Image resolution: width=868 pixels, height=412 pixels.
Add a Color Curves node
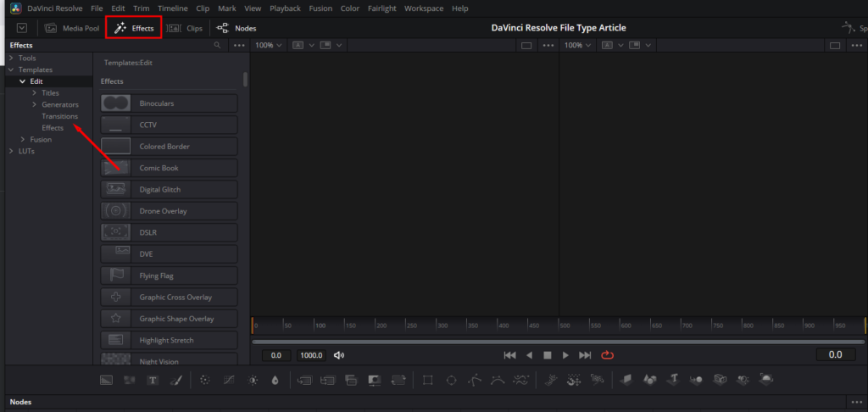coord(229,380)
